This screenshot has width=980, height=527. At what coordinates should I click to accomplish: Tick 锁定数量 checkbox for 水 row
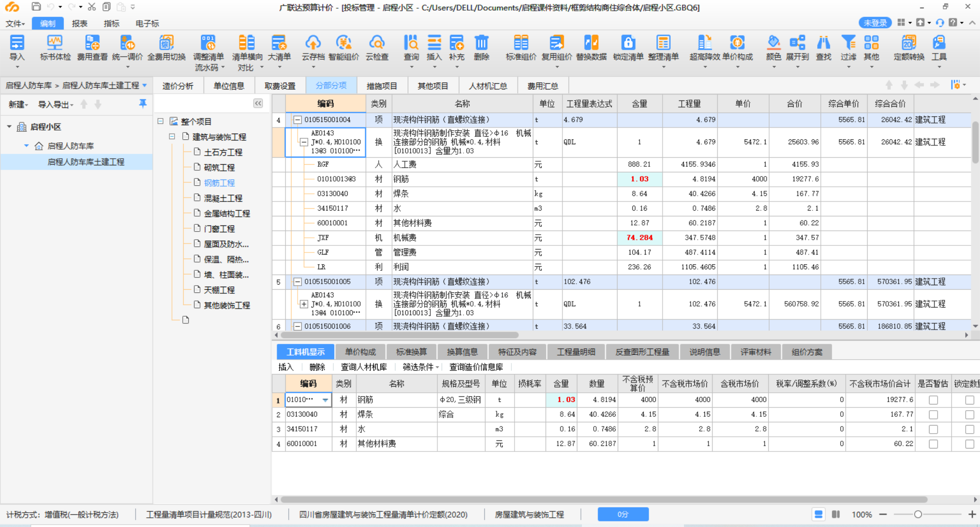969,430
